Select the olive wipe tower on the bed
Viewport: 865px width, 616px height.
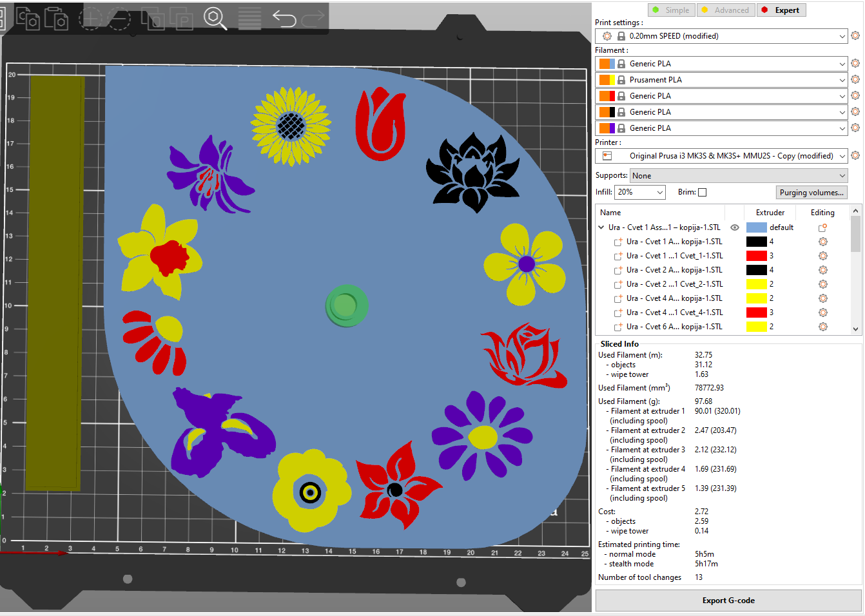click(54, 284)
